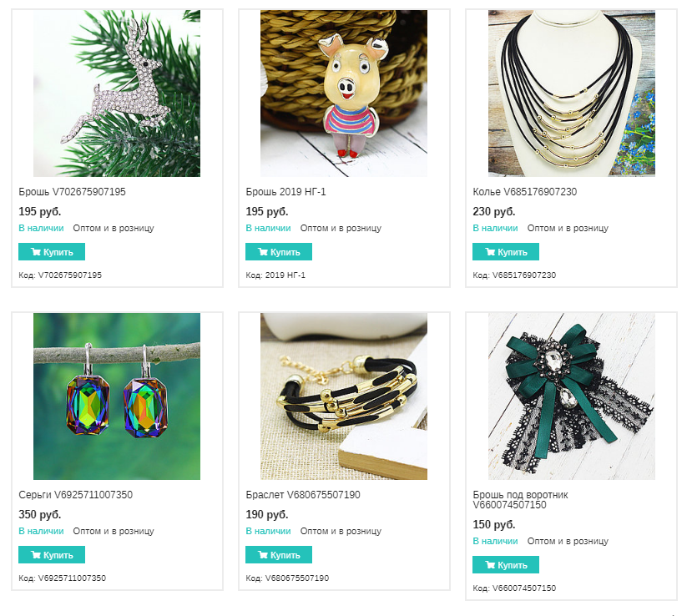The height and width of the screenshot is (616, 687).
Task: Open the deer brooch product image
Action: click(117, 93)
